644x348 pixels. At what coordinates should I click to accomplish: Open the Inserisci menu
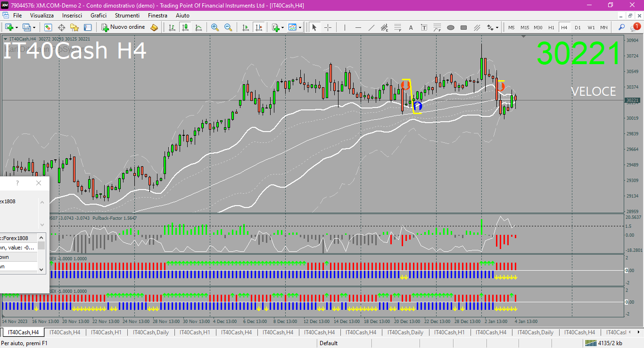pos(72,16)
